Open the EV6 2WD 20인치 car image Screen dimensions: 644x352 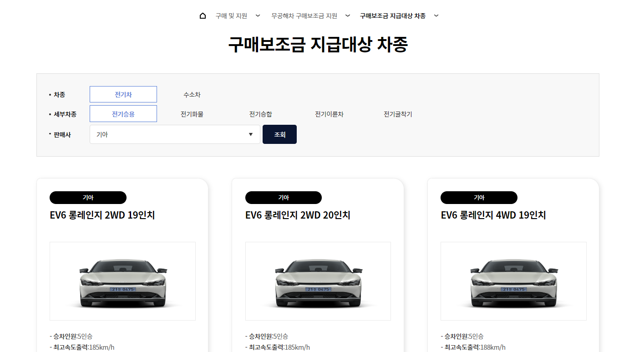pyautogui.click(x=318, y=281)
